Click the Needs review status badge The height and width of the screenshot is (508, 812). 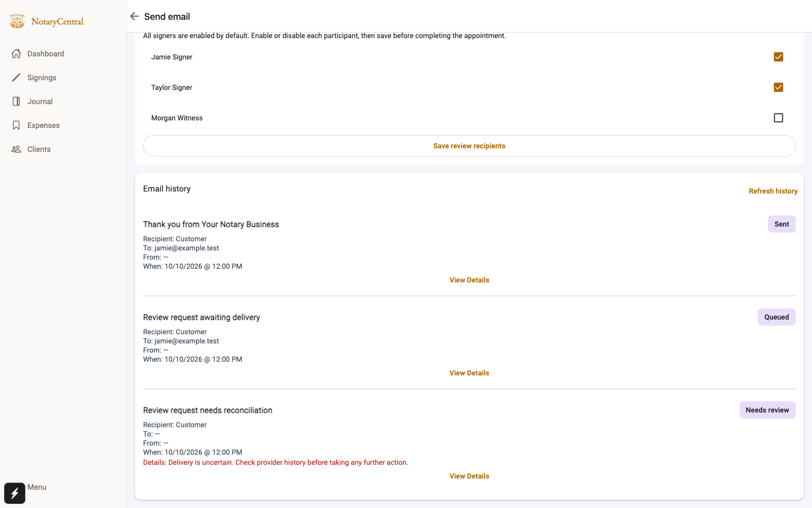(x=767, y=410)
